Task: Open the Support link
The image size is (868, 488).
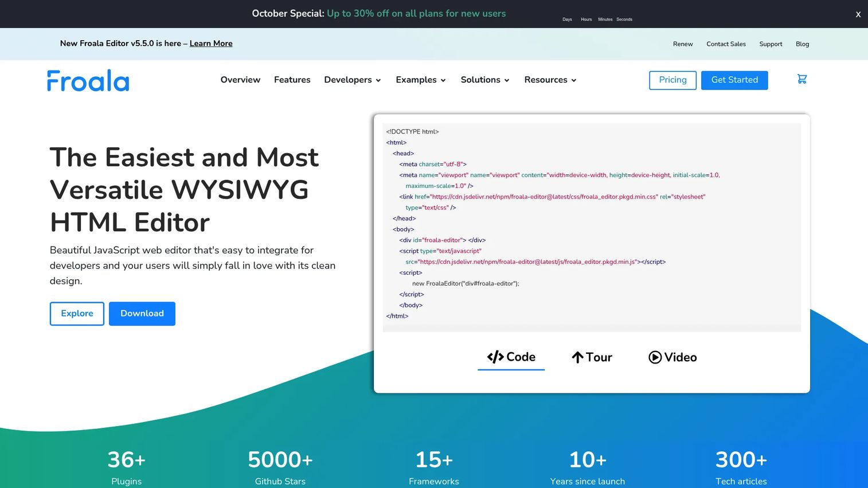Action: pos(771,44)
